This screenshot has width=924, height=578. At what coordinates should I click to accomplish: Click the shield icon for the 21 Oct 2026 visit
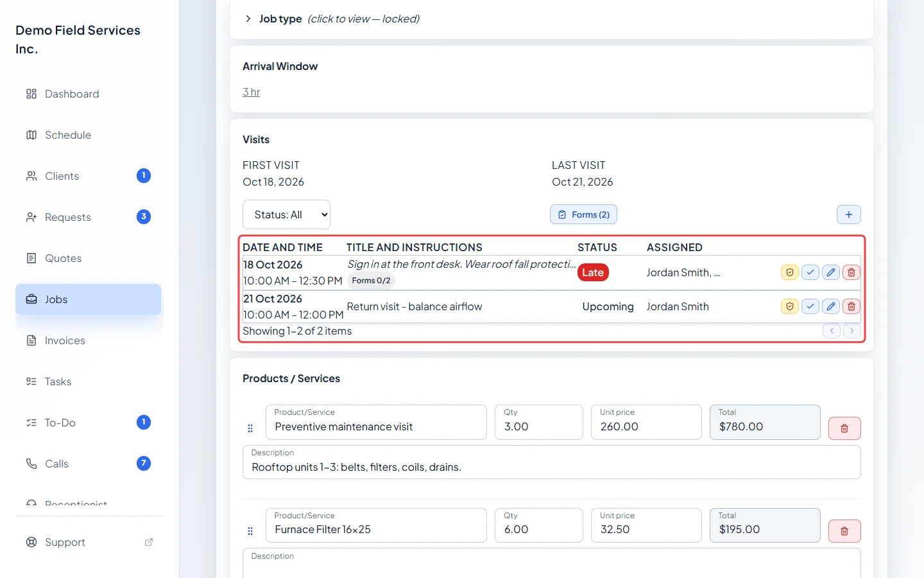(790, 306)
